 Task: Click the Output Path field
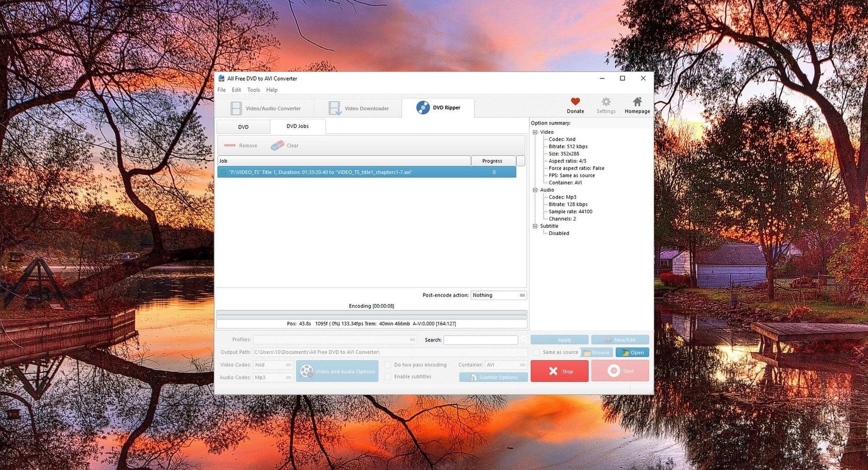390,352
